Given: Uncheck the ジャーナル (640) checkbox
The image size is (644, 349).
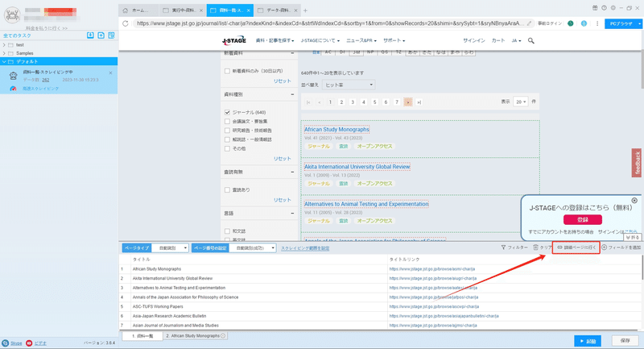Looking at the screenshot, I should pyautogui.click(x=227, y=112).
